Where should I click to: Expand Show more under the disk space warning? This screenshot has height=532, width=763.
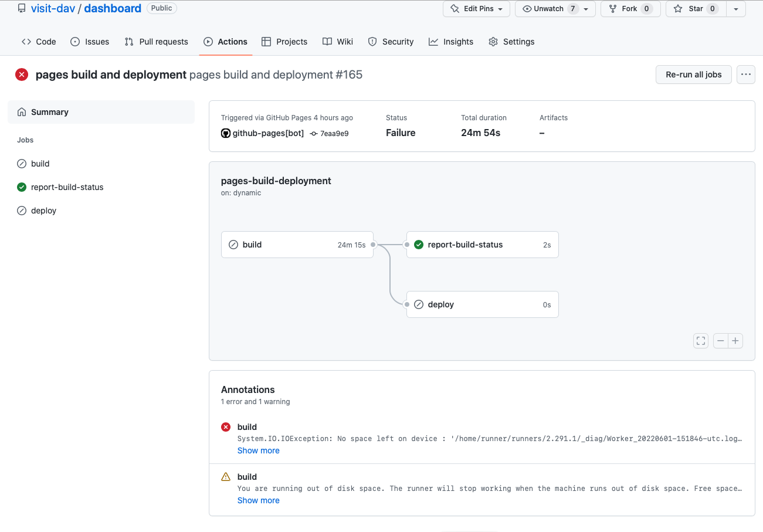pyautogui.click(x=258, y=500)
